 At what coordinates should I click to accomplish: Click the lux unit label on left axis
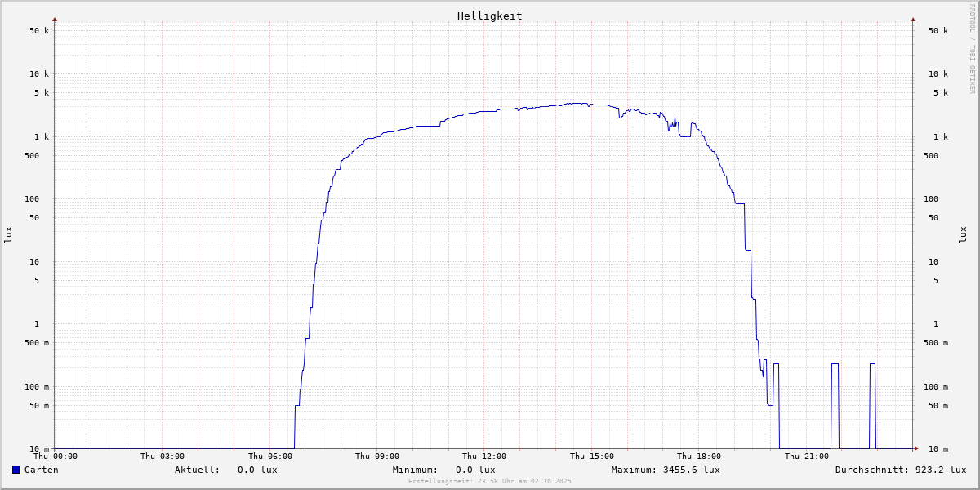pos(8,234)
